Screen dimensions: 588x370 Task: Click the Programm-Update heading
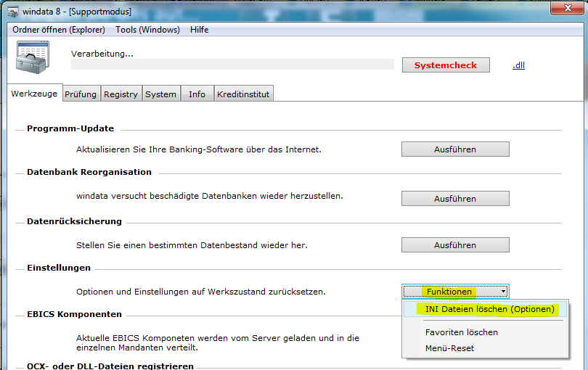tap(70, 128)
